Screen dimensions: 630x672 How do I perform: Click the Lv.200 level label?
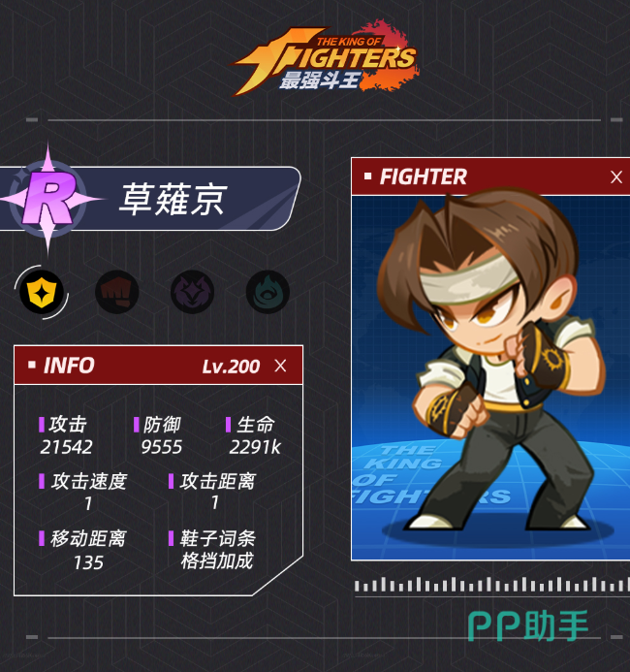232,367
